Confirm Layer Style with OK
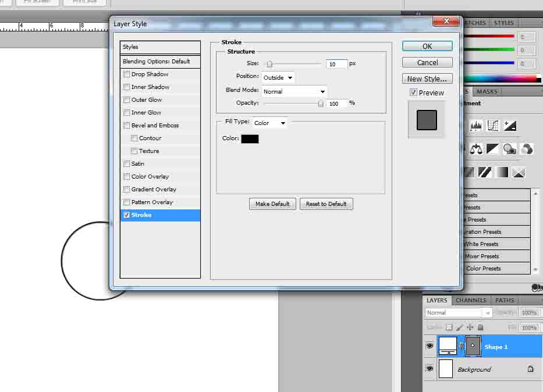This screenshot has width=543, height=392. 427,47
